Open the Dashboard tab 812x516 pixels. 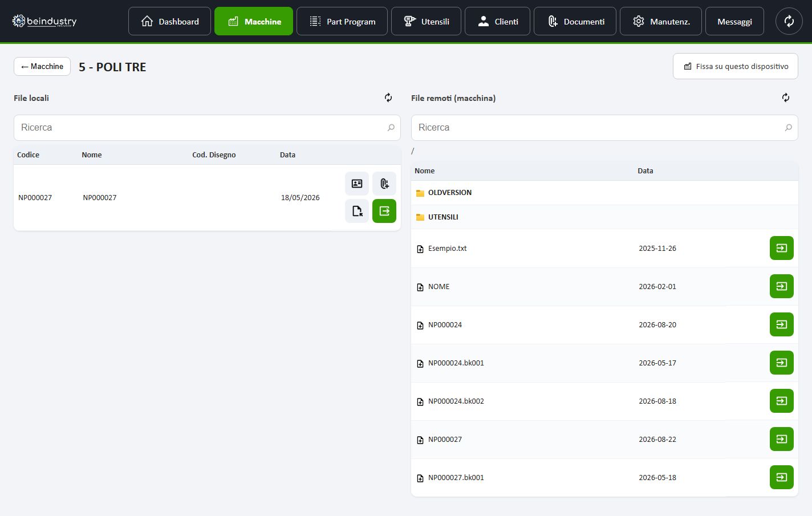169,21
